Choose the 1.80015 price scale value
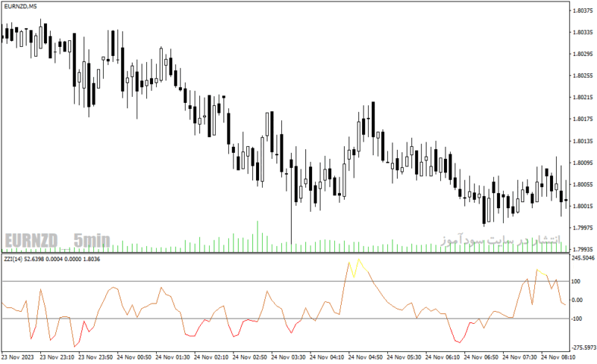Screen dimensions: 597x364 (583, 207)
